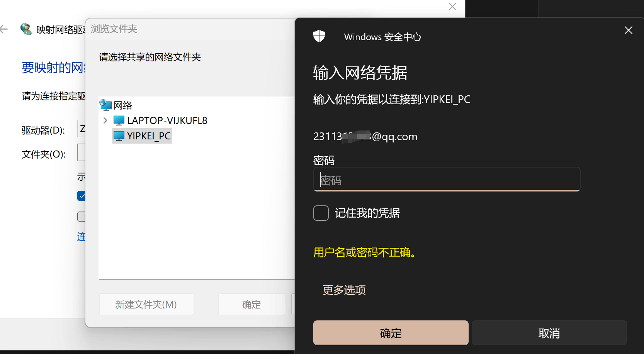Select YIPKEI_PC in network tree

coord(149,136)
